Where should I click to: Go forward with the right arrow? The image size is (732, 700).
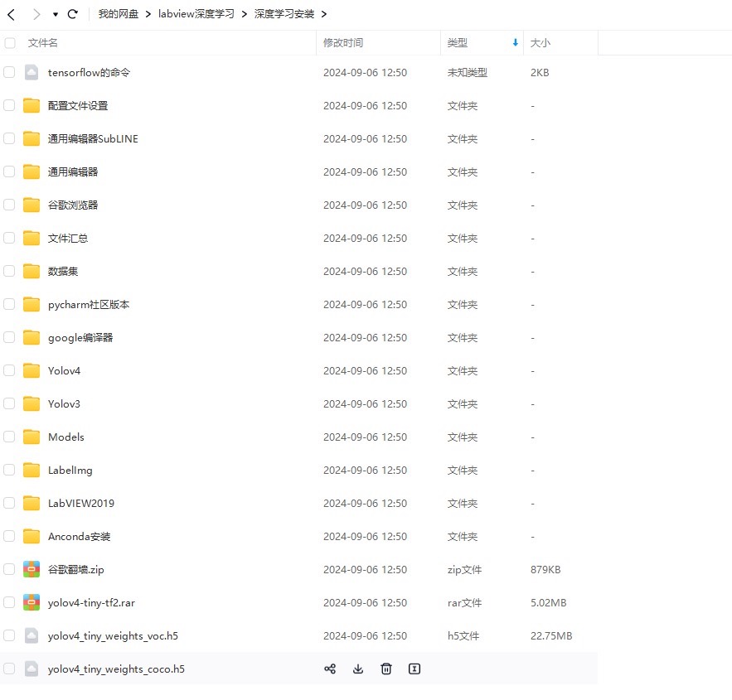click(x=36, y=14)
